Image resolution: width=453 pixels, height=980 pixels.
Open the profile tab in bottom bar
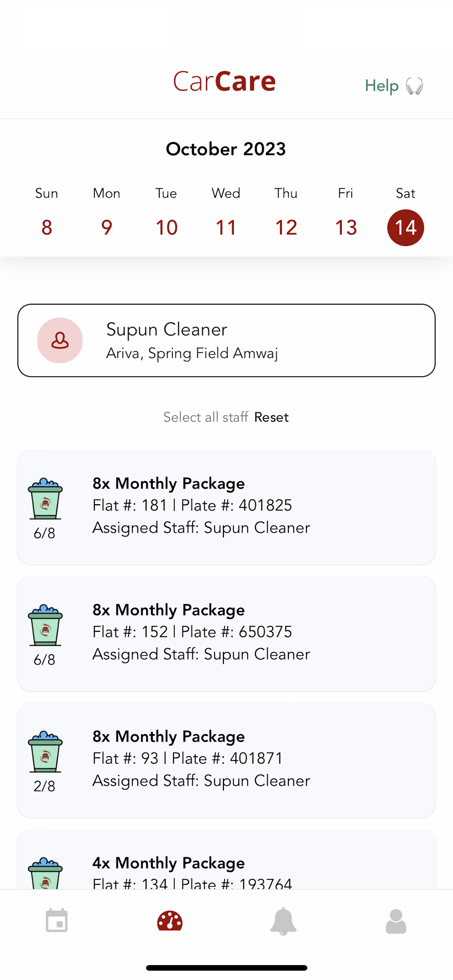(396, 921)
